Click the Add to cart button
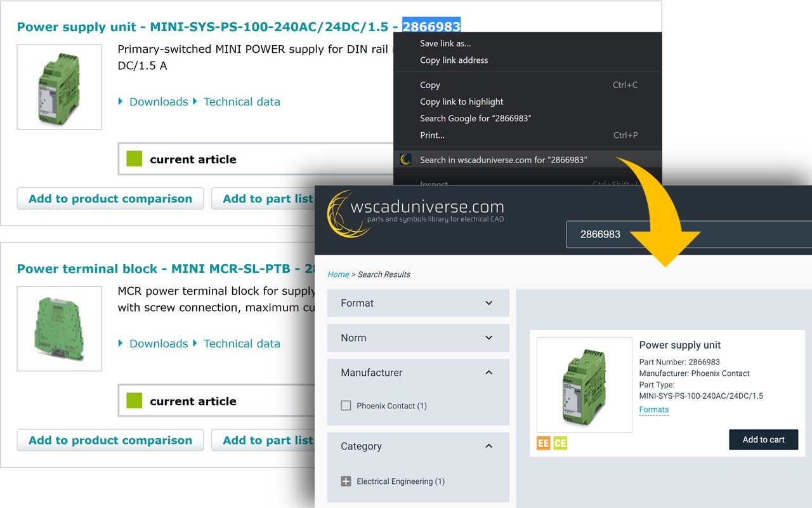This screenshot has height=508, width=812. 763,439
